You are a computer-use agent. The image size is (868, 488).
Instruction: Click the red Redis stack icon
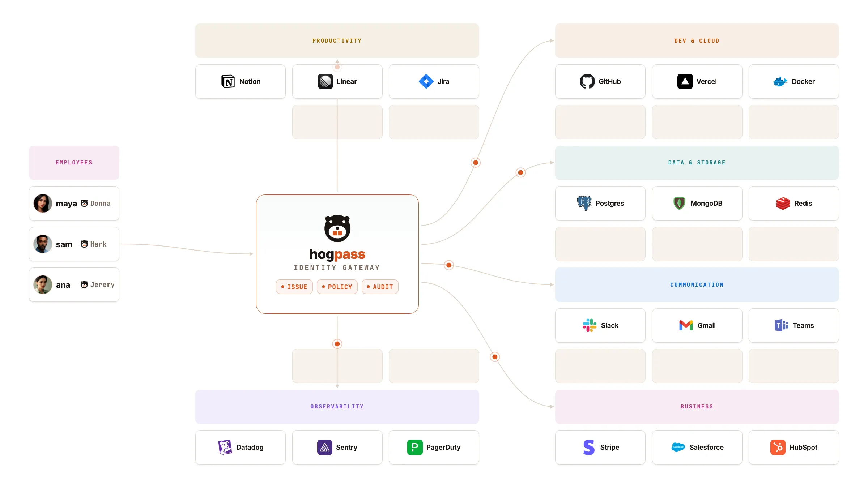coord(783,203)
